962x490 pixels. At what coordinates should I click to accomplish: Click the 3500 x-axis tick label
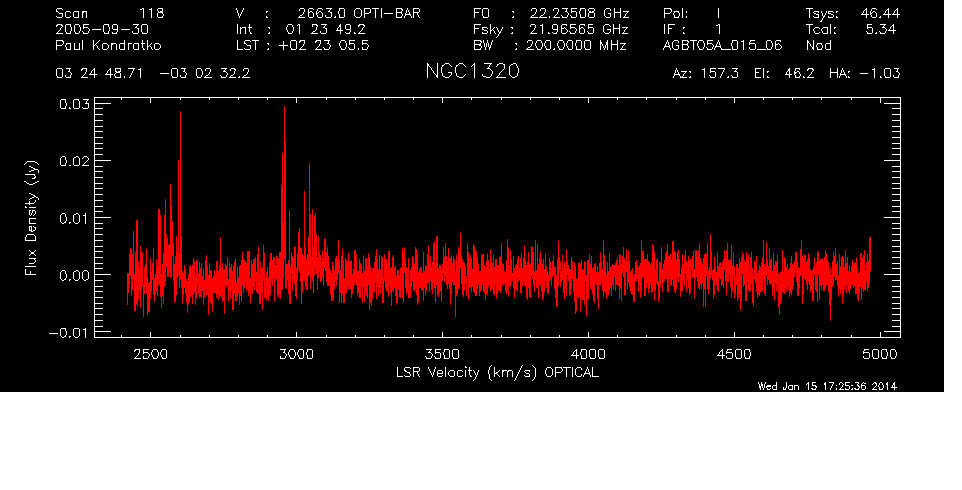442,354
